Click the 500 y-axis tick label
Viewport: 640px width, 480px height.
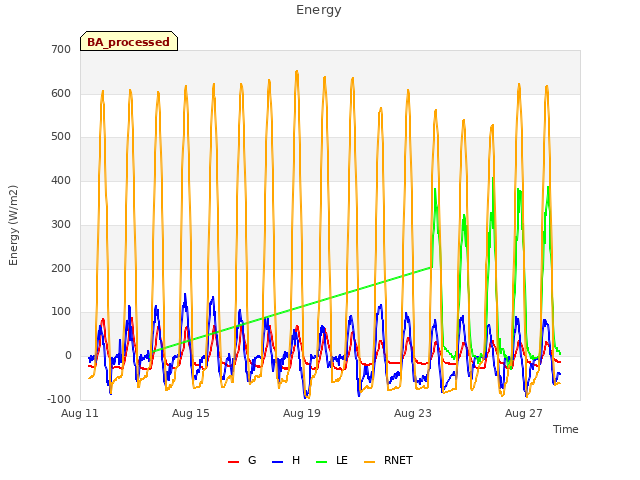[61, 137]
